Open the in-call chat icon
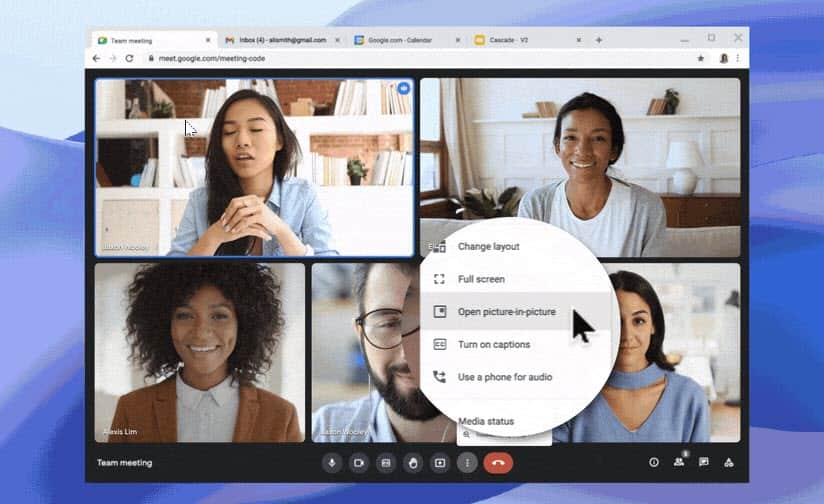 [704, 462]
